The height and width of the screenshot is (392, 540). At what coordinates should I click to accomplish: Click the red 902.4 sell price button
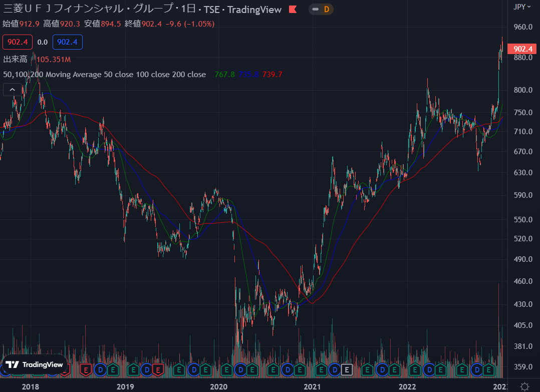point(18,42)
